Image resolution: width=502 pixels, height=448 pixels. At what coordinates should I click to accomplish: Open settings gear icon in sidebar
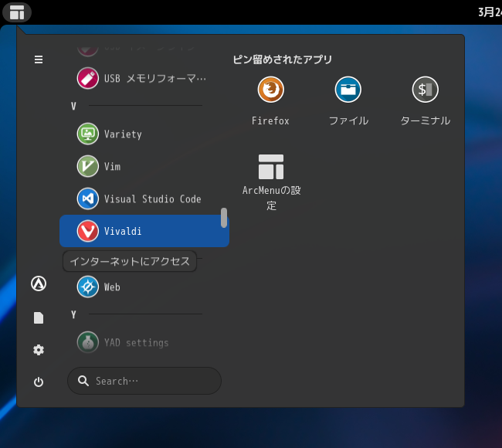tap(39, 350)
